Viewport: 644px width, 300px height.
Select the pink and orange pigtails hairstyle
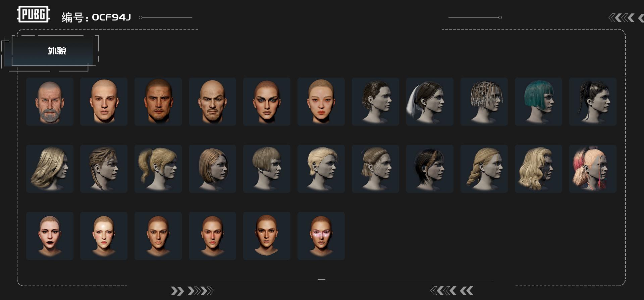point(593,169)
